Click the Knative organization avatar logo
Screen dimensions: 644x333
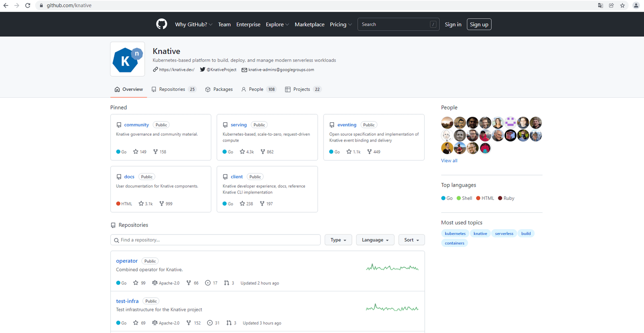coord(128,59)
